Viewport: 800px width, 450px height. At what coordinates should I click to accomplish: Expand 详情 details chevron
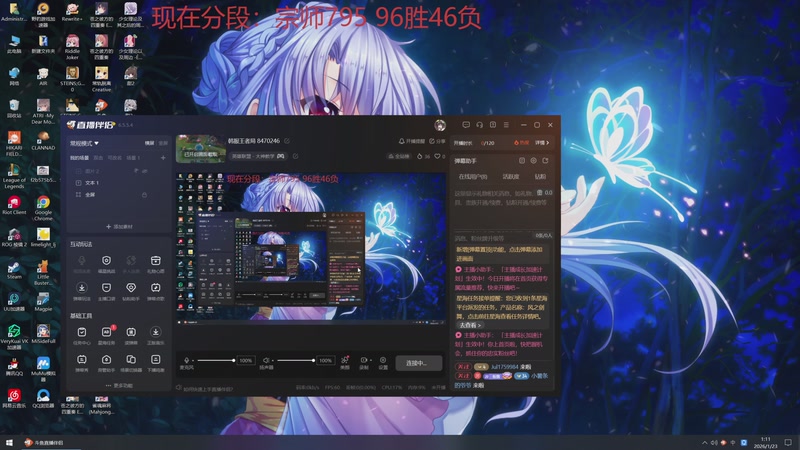coord(542,143)
